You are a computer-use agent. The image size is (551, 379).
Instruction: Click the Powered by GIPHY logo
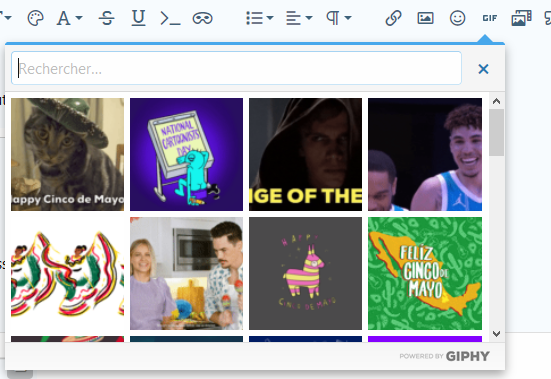[445, 356]
